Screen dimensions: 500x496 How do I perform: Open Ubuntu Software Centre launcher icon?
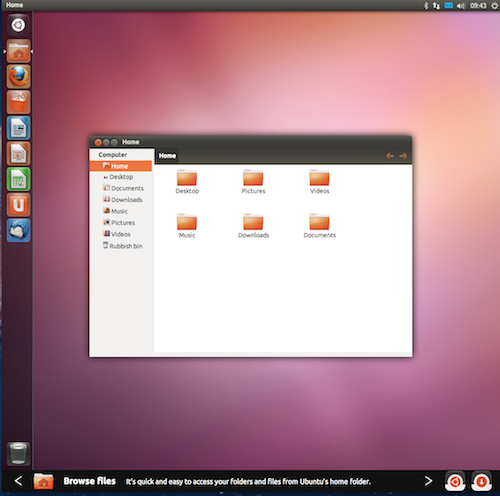(x=19, y=102)
